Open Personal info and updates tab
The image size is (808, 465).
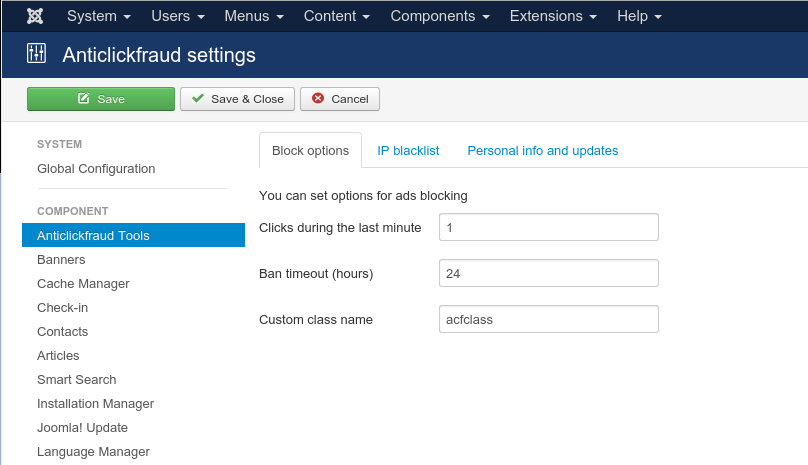click(x=542, y=150)
